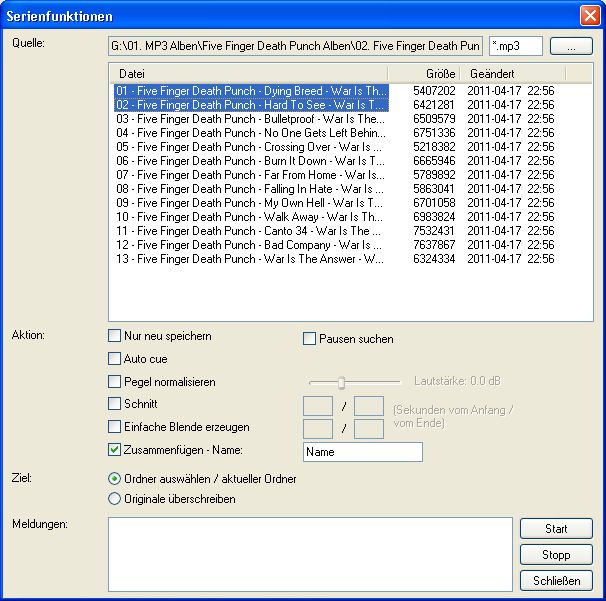Select the file 08 - Falling In Hate
The image size is (606, 601).
pos(250,189)
